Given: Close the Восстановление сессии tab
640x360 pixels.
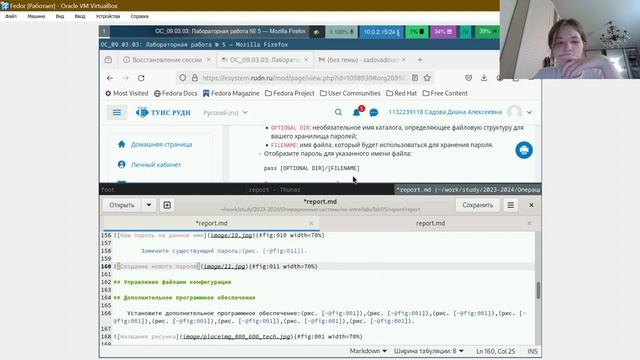Looking at the screenshot, I should pos(209,60).
